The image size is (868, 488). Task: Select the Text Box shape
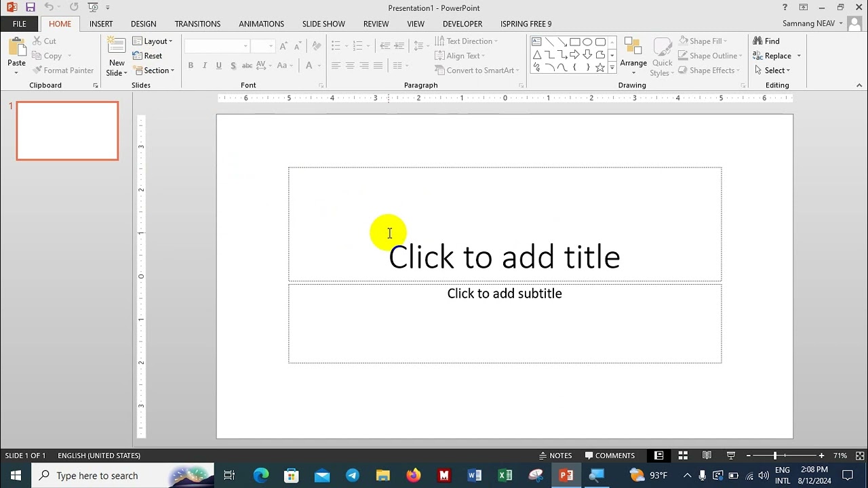[x=536, y=42]
